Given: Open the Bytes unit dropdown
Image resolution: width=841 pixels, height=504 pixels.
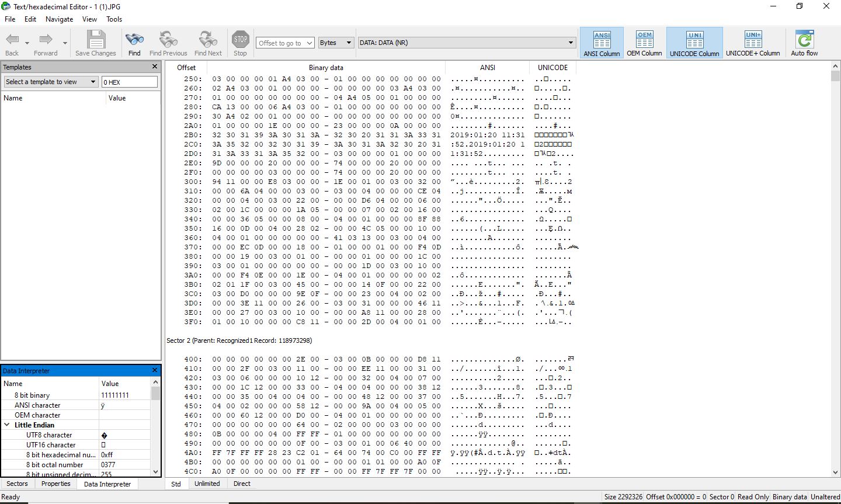Looking at the screenshot, I should (x=336, y=43).
